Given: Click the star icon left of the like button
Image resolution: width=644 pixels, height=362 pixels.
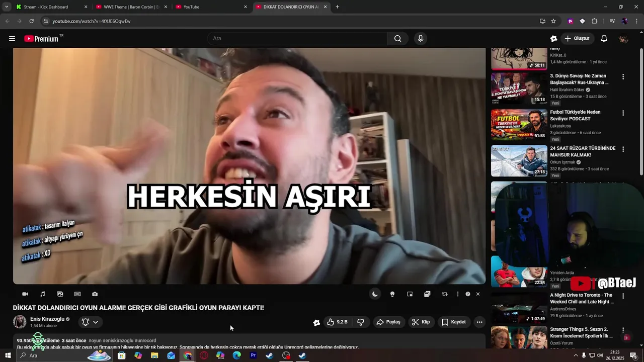Looking at the screenshot, I should pos(316,322).
